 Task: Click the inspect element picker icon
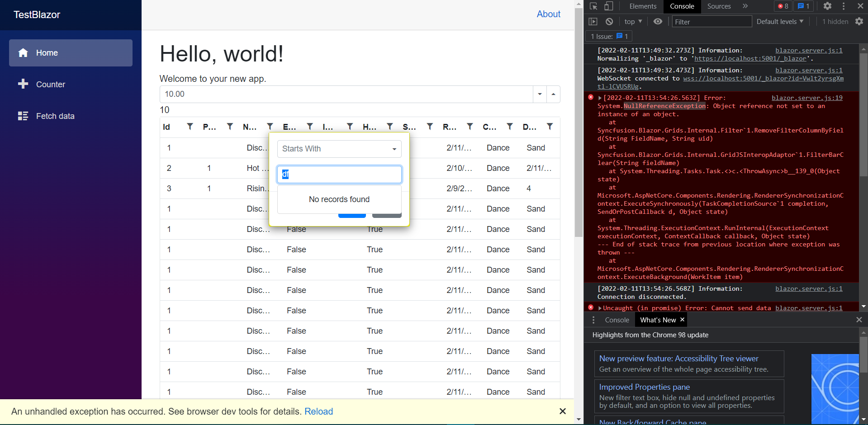(594, 6)
